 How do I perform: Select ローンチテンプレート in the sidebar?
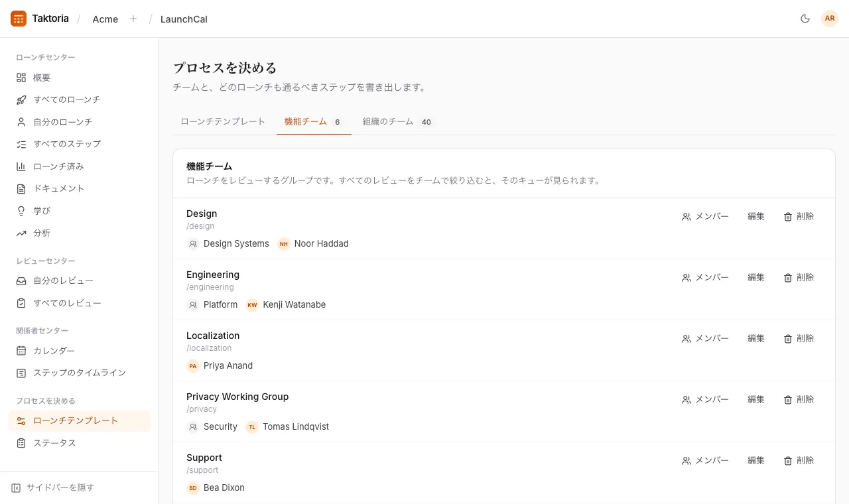80,420
